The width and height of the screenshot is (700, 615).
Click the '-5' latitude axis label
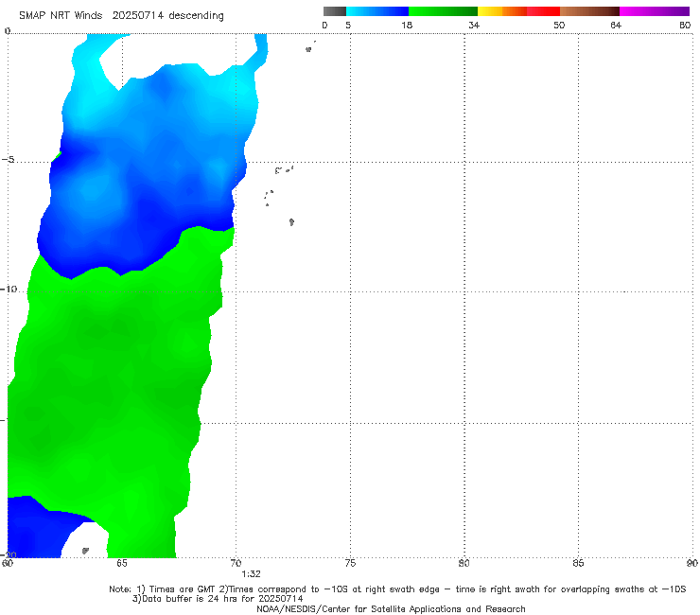8,160
